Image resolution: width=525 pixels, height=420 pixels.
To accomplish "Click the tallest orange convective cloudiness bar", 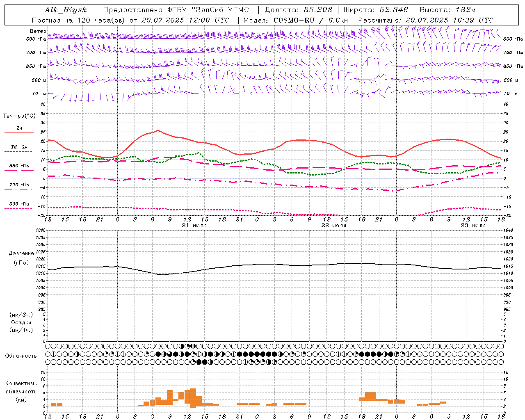I will pos(193,398).
